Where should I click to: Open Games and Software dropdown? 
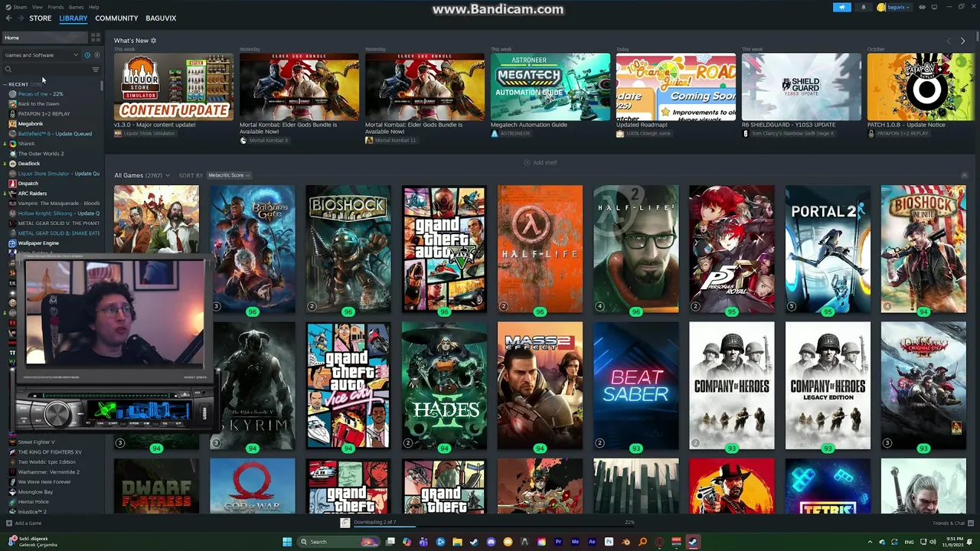coord(41,55)
